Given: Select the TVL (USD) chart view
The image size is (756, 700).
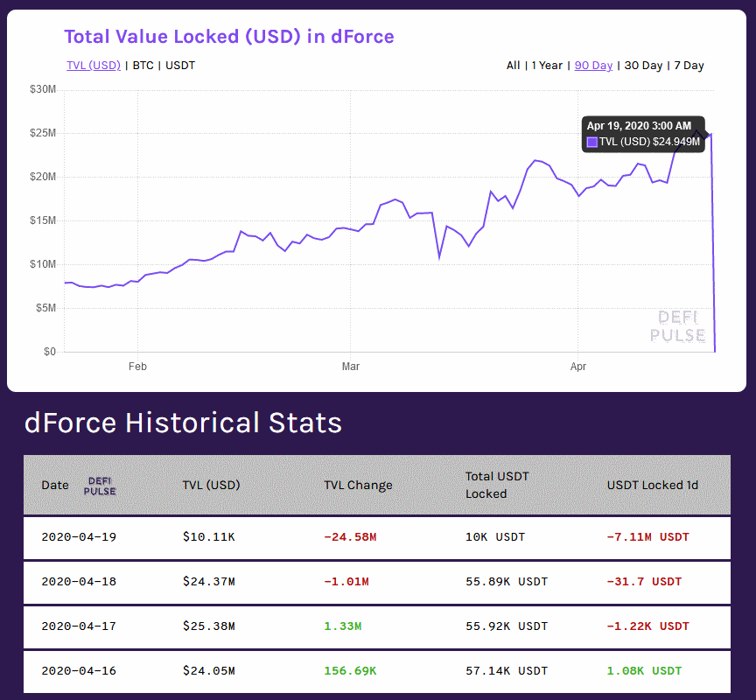Looking at the screenshot, I should coord(94,65).
